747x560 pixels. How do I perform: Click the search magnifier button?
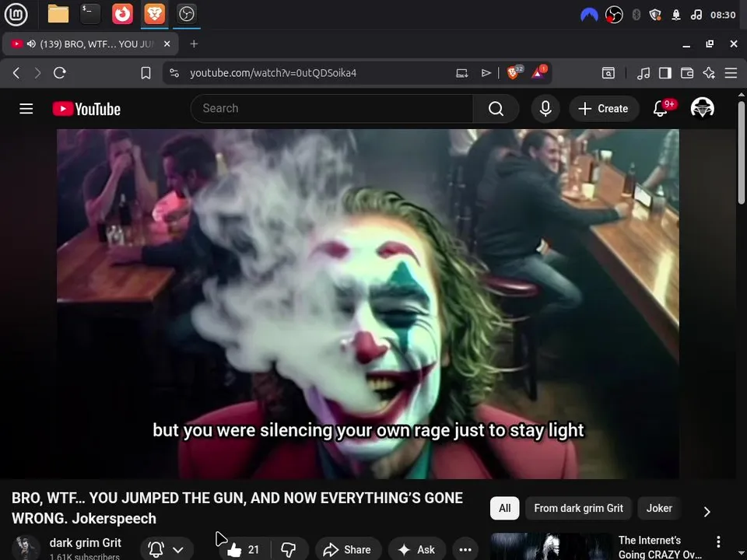pos(496,109)
